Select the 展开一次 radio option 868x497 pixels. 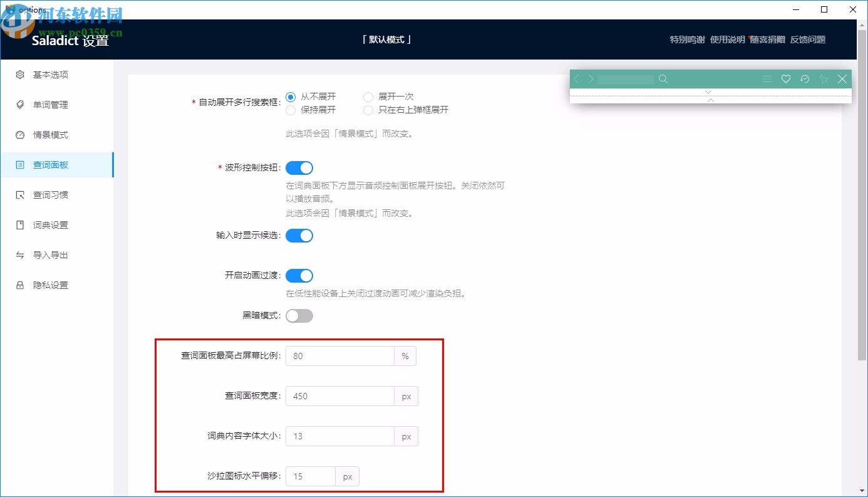[x=368, y=97]
